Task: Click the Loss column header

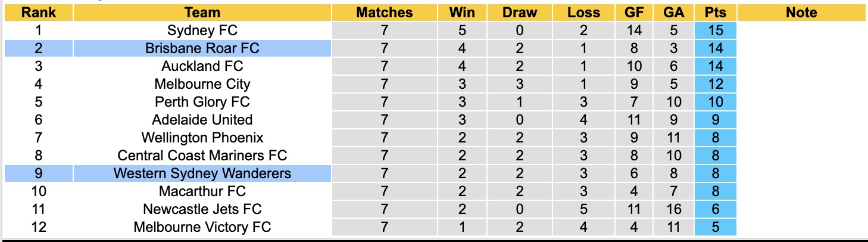Action: click(x=583, y=13)
